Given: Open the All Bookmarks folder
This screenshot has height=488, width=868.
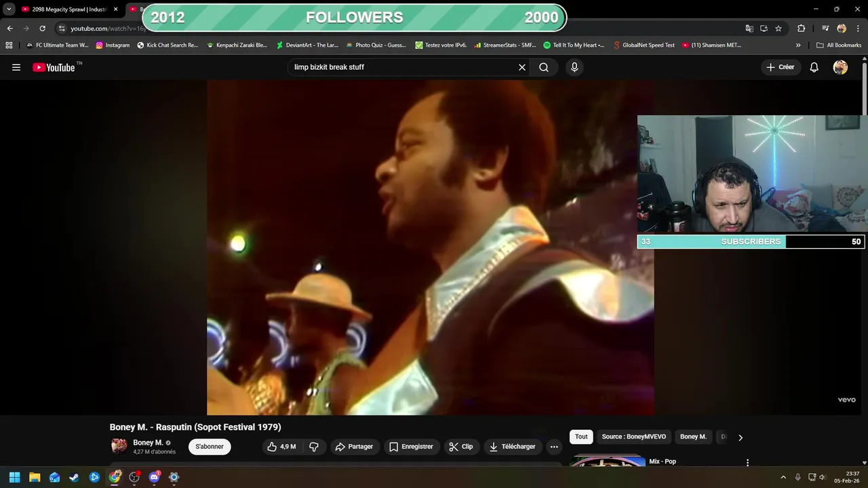Looking at the screenshot, I should pyautogui.click(x=839, y=45).
